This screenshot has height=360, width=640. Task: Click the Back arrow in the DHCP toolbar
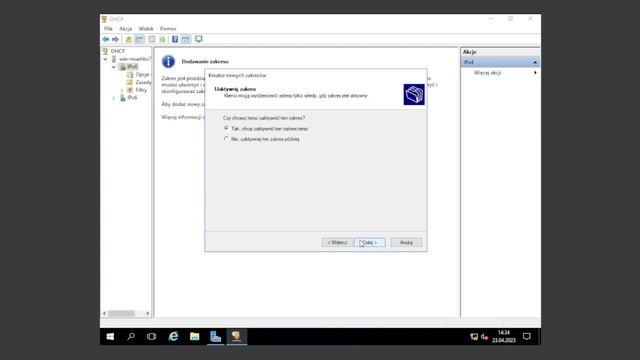[106, 39]
